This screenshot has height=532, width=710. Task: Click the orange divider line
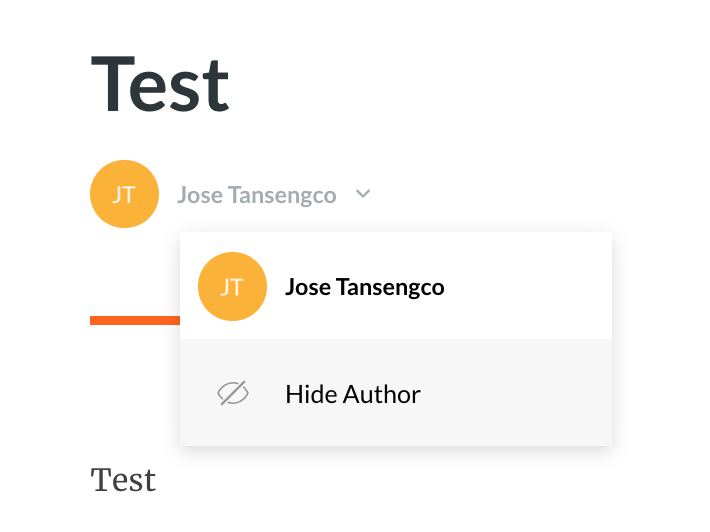click(134, 320)
